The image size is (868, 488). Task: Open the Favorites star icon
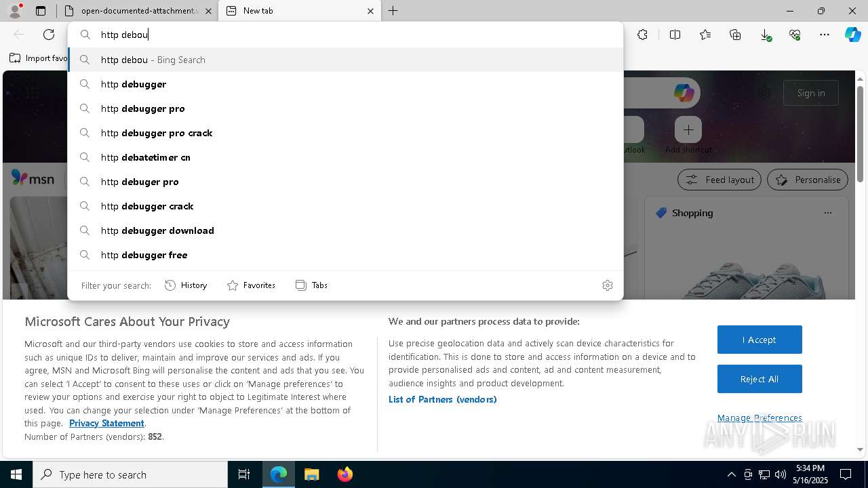(705, 35)
